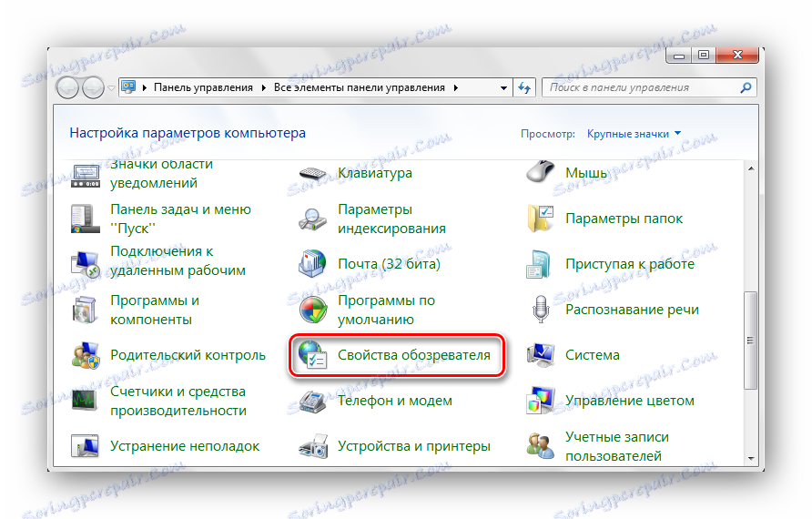The image size is (812, 519).
Task: Open the Notification Area Icons (Значки области уведомлений) icon
Action: 86,177
